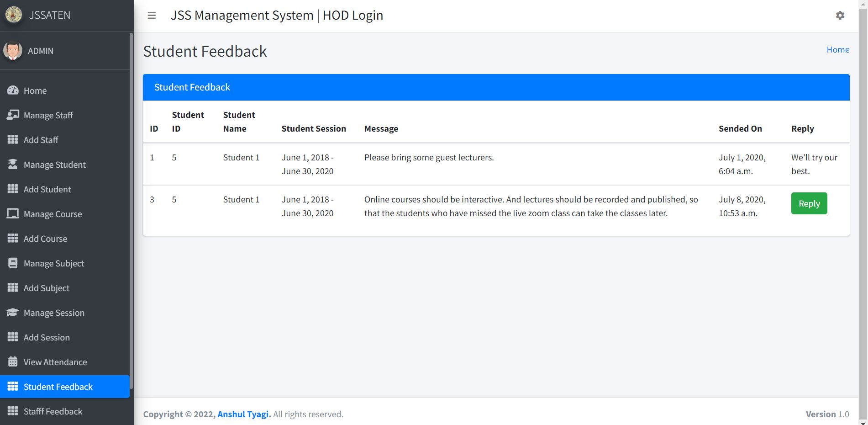Select the Add Session grid icon
The width and height of the screenshot is (868, 425).
point(13,337)
